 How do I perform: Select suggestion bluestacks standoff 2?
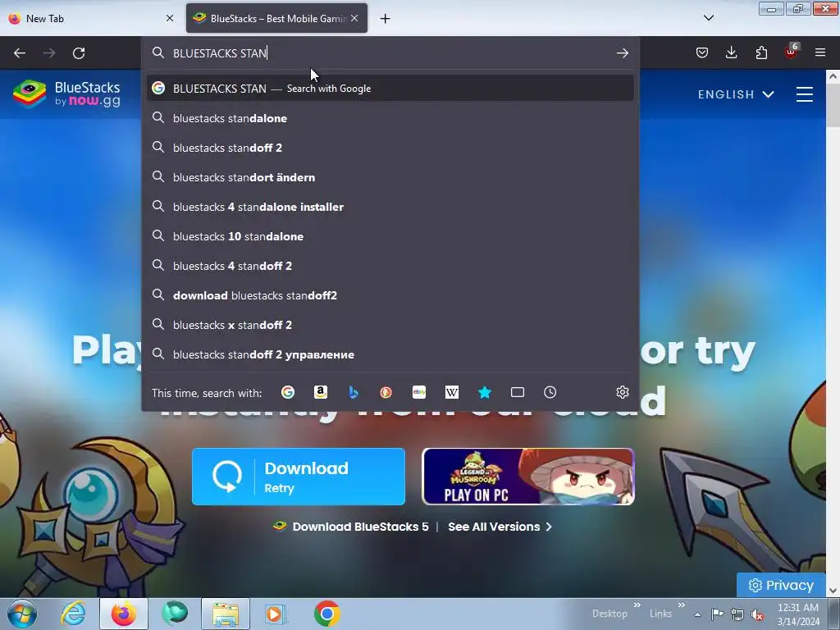click(x=390, y=148)
